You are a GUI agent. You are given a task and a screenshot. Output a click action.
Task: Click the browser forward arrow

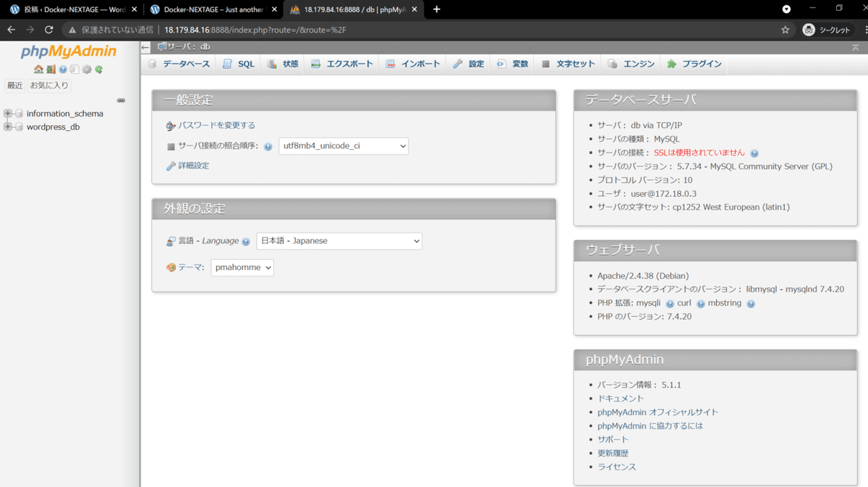pos(30,30)
